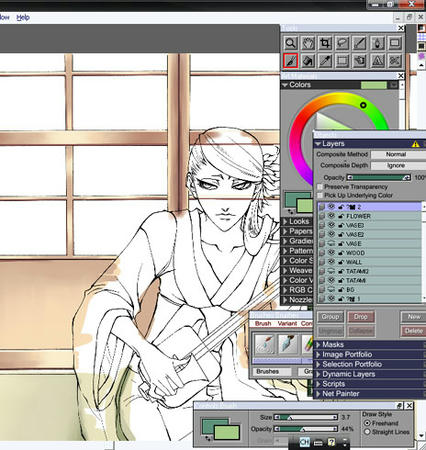Viewport: 426px width, 450px height.
Task: Hide the FLOWER layer via eye icon
Action: (331, 216)
